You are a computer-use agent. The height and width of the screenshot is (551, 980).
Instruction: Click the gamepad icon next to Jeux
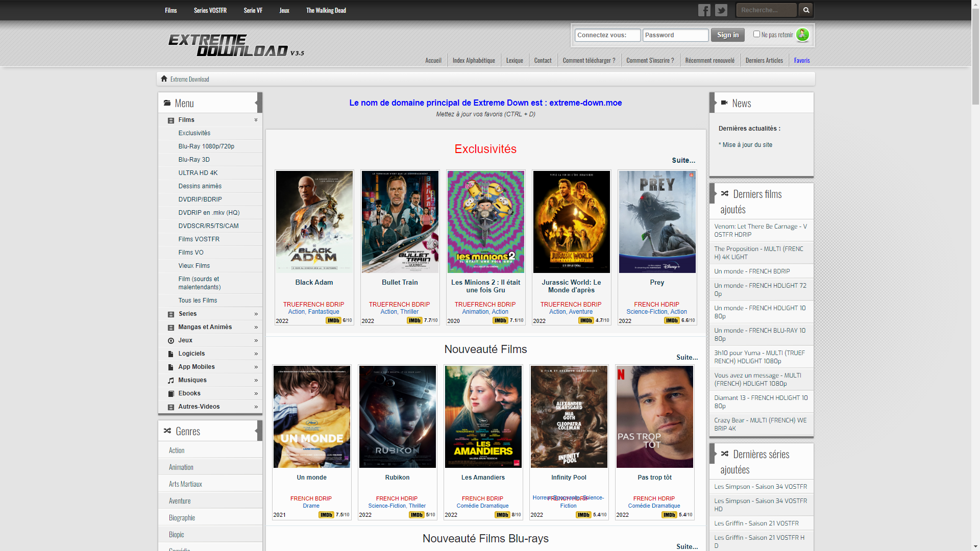tap(171, 341)
